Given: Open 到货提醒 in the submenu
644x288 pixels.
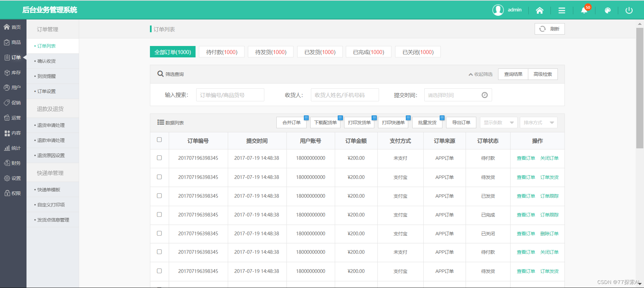Looking at the screenshot, I should [53, 76].
